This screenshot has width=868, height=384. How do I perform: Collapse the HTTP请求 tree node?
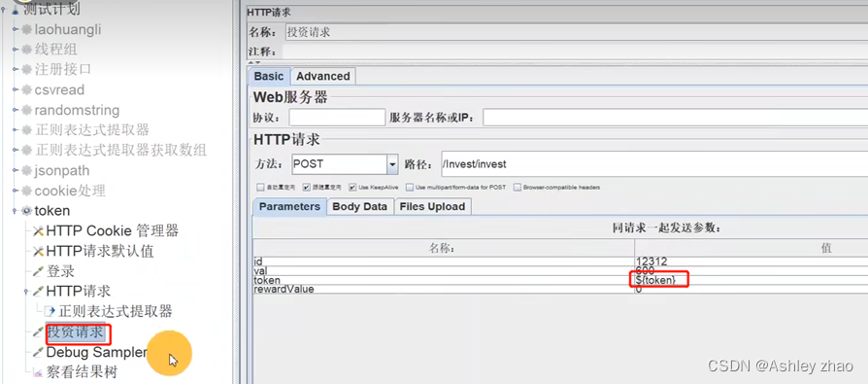26,291
